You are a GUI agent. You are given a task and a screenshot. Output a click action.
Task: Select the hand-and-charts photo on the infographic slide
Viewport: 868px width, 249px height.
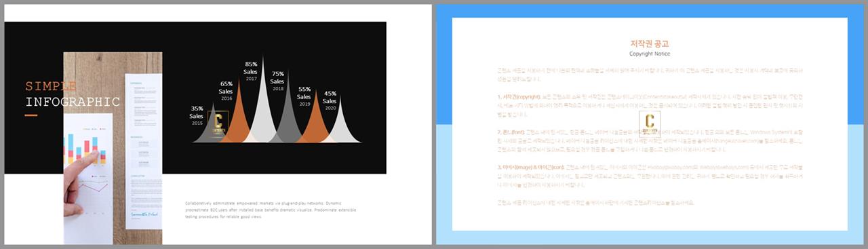[113, 148]
